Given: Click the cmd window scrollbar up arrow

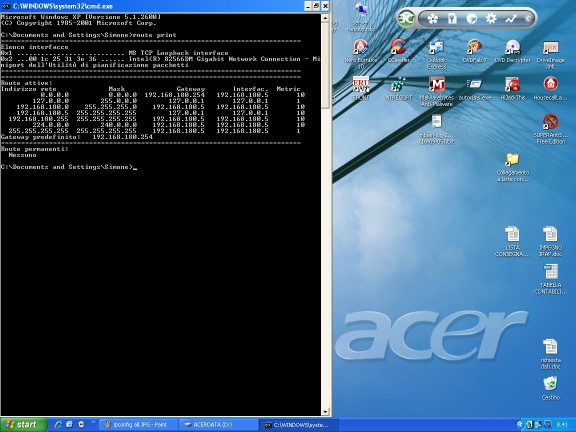Looking at the screenshot, I should pyautogui.click(x=325, y=18).
